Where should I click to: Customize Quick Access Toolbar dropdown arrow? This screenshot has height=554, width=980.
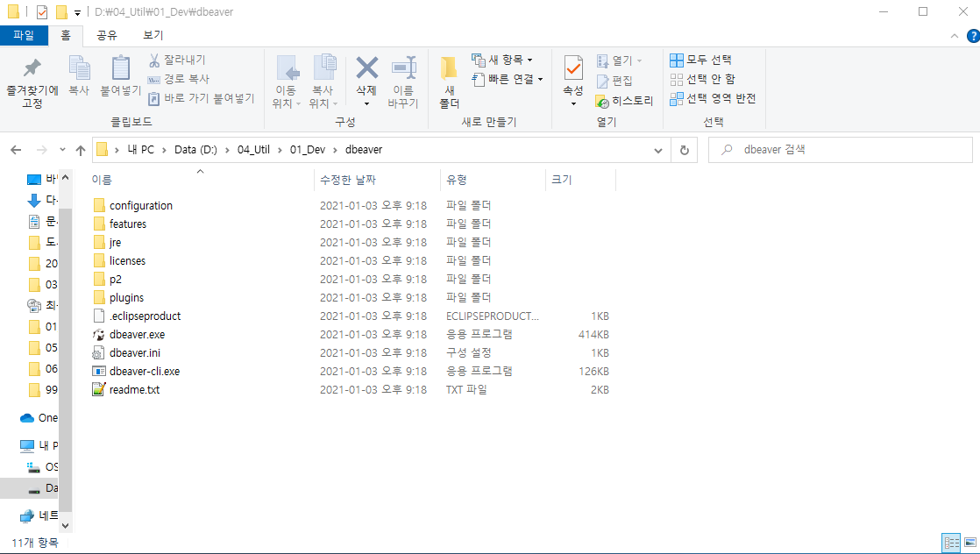point(77,12)
